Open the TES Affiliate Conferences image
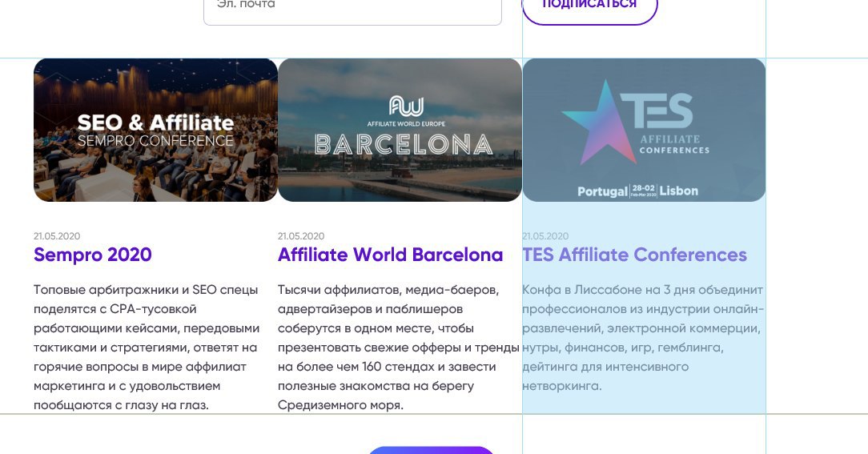Screen dimensions: 868x454 click(x=644, y=130)
